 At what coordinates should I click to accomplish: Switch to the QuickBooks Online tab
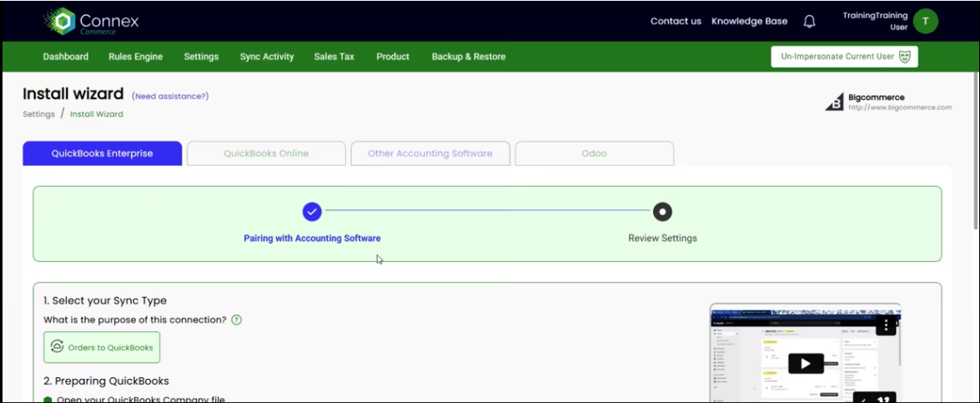click(x=266, y=154)
